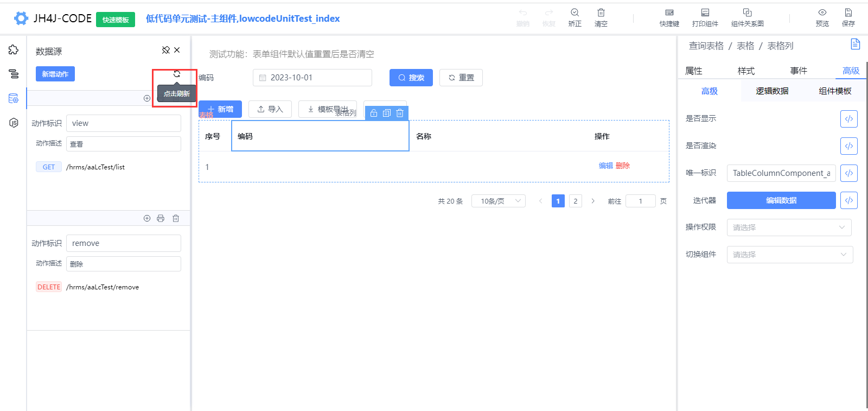Click the 打印组件 toolbar icon
868x411 pixels.
click(x=705, y=18)
